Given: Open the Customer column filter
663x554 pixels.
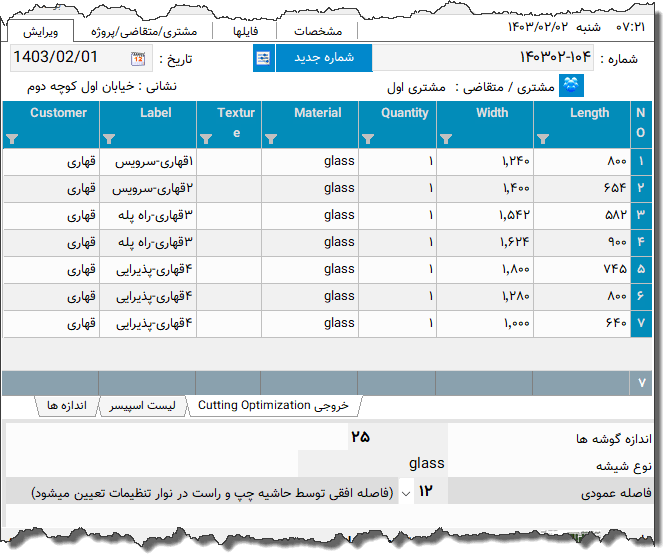Looking at the screenshot, I should (11, 138).
